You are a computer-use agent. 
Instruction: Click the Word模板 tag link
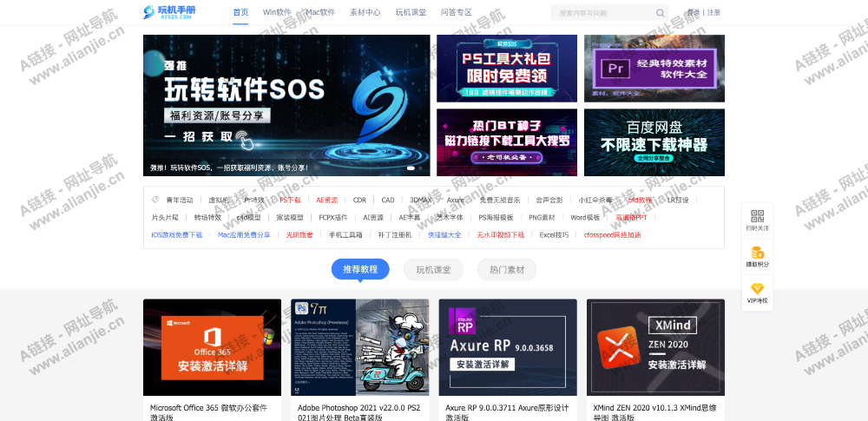tap(585, 218)
